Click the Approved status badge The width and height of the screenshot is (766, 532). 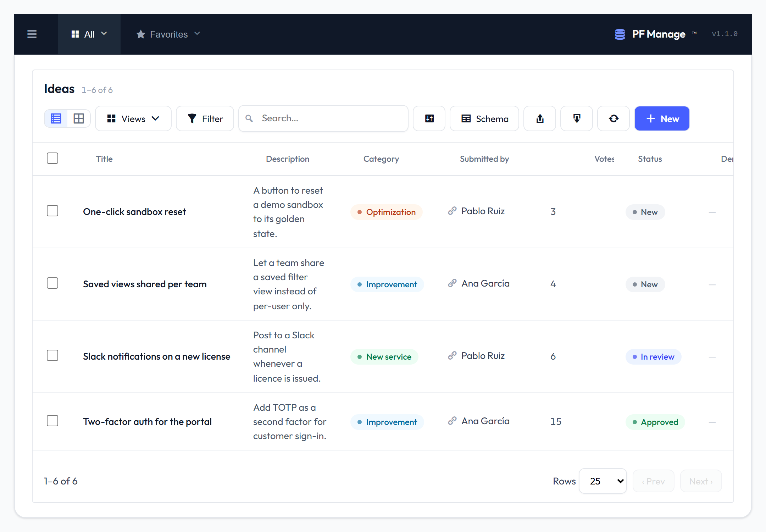click(655, 422)
